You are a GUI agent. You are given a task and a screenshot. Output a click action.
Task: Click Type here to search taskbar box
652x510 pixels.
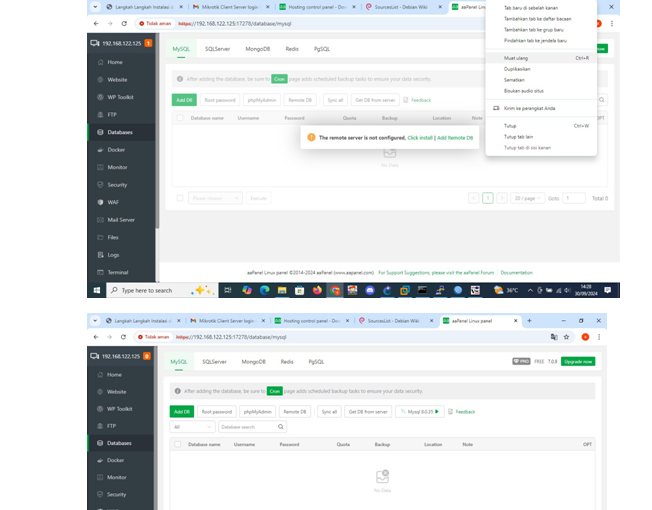pyautogui.click(x=162, y=290)
